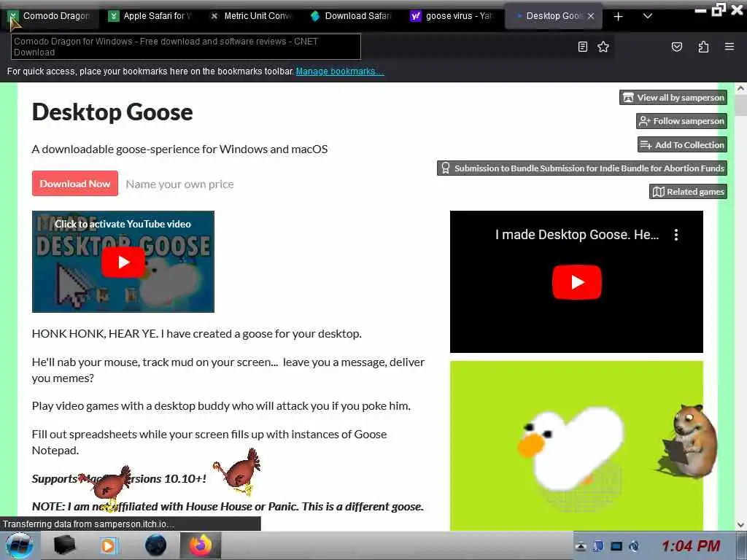Open the black box taskbar icon
This screenshot has height=560, width=747.
(x=64, y=545)
